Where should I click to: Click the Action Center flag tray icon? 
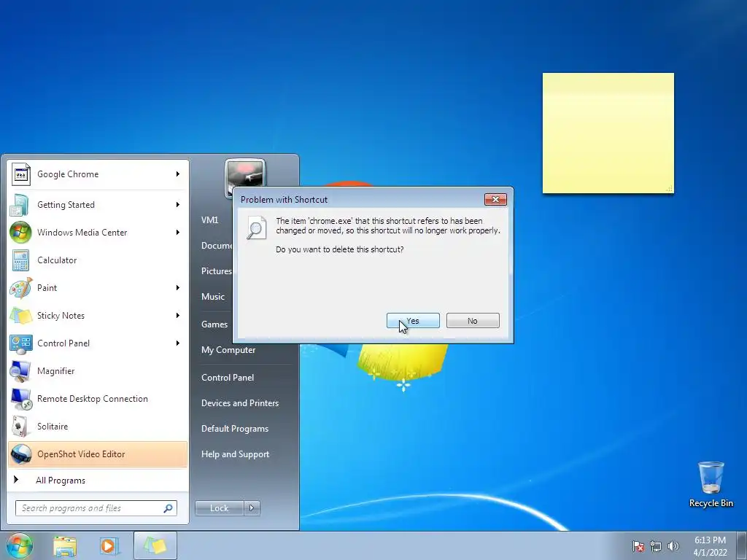click(638, 546)
